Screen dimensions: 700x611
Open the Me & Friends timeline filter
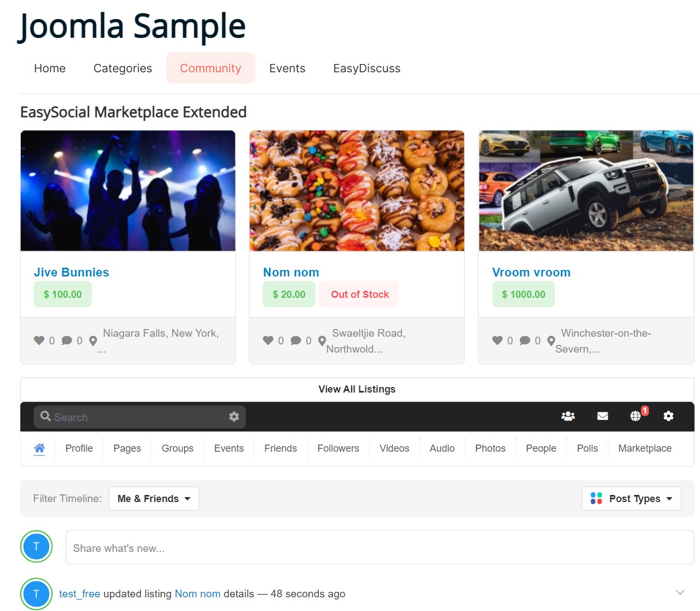154,499
